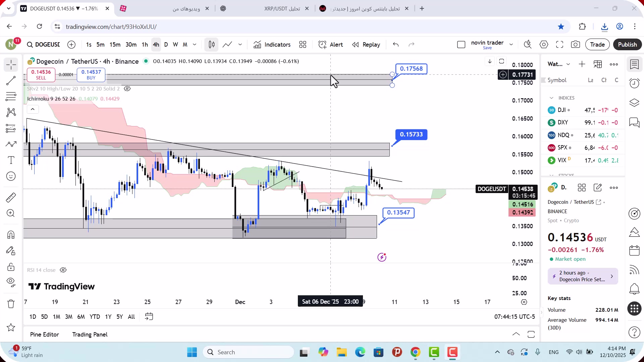Open the Fibonacci retracement tools
644x362 pixels.
click(x=11, y=97)
